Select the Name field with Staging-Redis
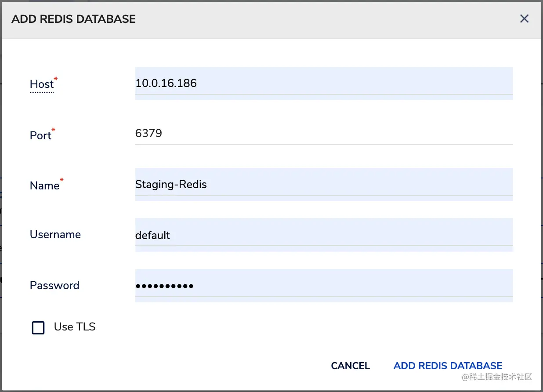This screenshot has width=543, height=392. pos(323,184)
